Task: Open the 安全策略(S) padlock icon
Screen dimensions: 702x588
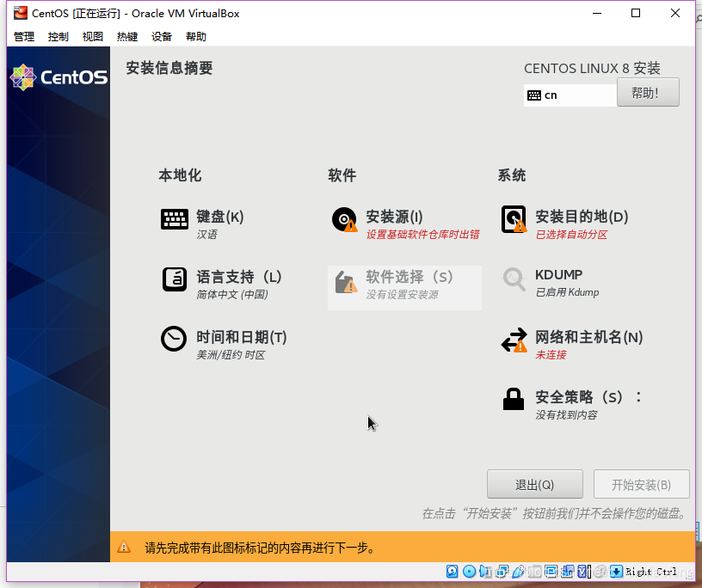Action: coord(514,399)
